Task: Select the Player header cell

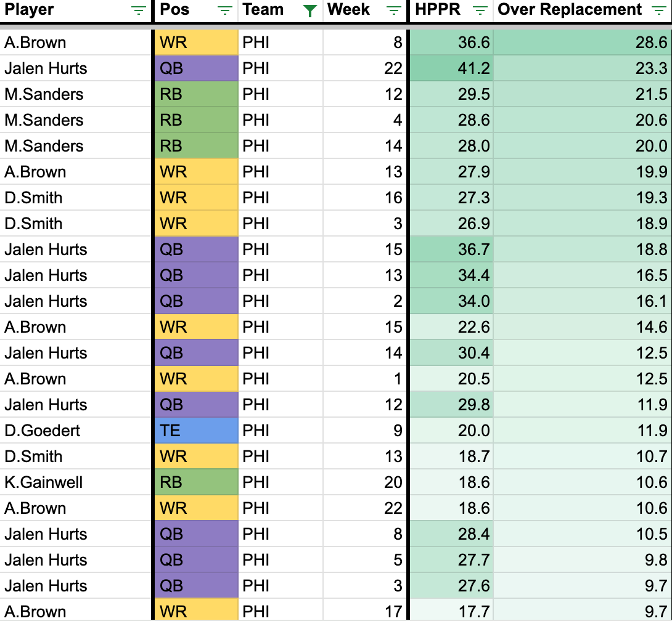Action: click(62, 10)
